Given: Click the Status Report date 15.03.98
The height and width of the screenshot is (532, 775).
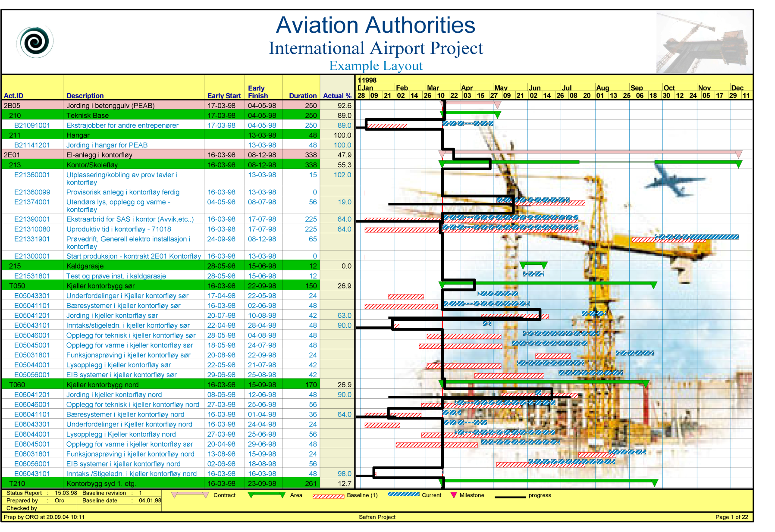Looking at the screenshot, I should pyautogui.click(x=66, y=493).
